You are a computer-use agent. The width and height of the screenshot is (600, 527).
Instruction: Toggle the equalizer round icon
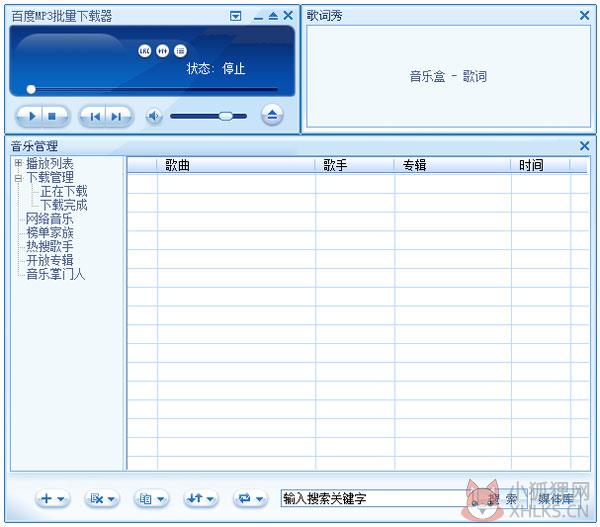(x=163, y=51)
